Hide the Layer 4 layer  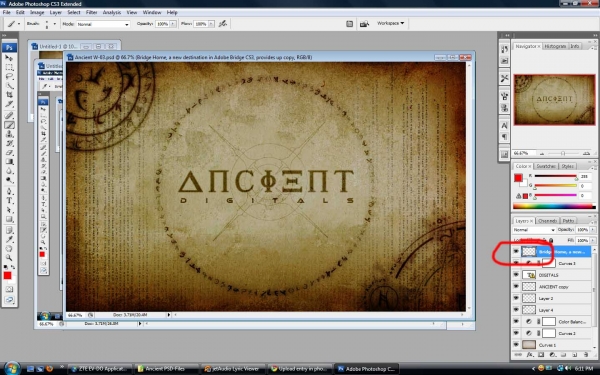[516, 309]
